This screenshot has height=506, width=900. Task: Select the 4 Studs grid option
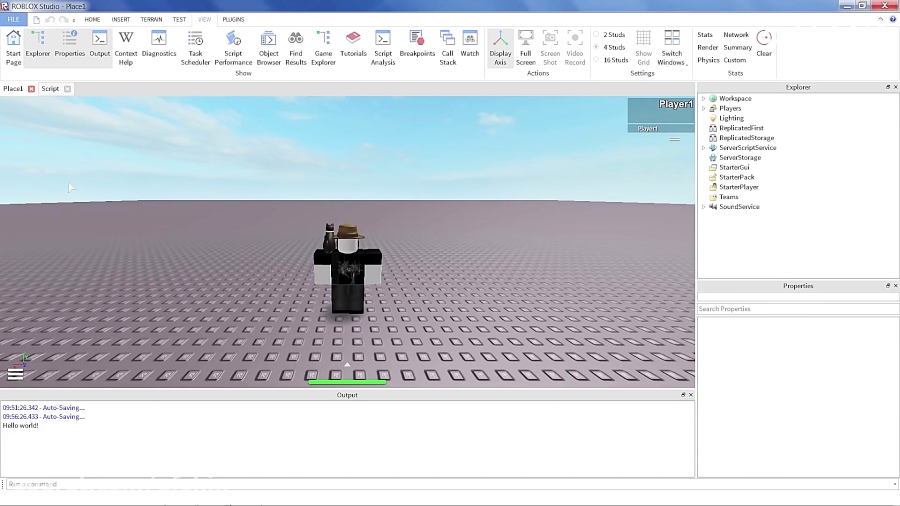610,47
